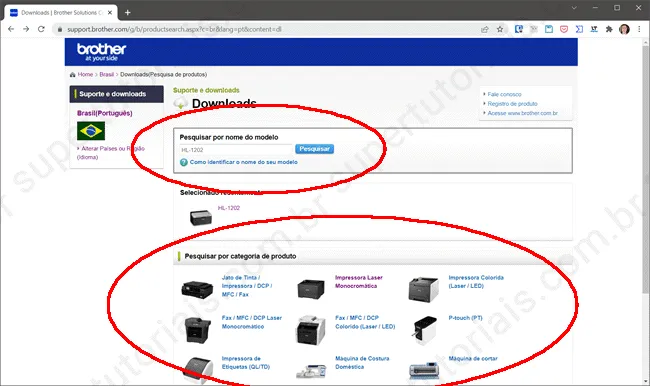Open the tab search chevron in title bar

574,8
